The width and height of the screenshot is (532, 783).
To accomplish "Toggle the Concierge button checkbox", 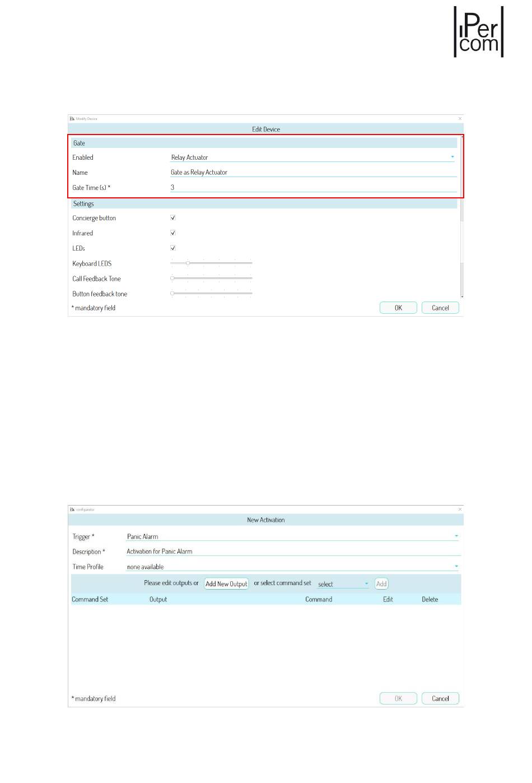I will tap(173, 217).
